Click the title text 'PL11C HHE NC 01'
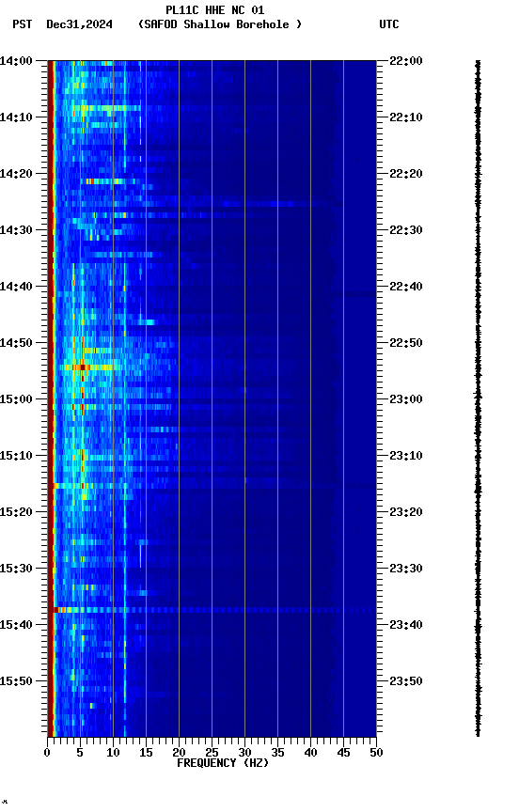Viewport: 519px width, 812px height. 215,10
